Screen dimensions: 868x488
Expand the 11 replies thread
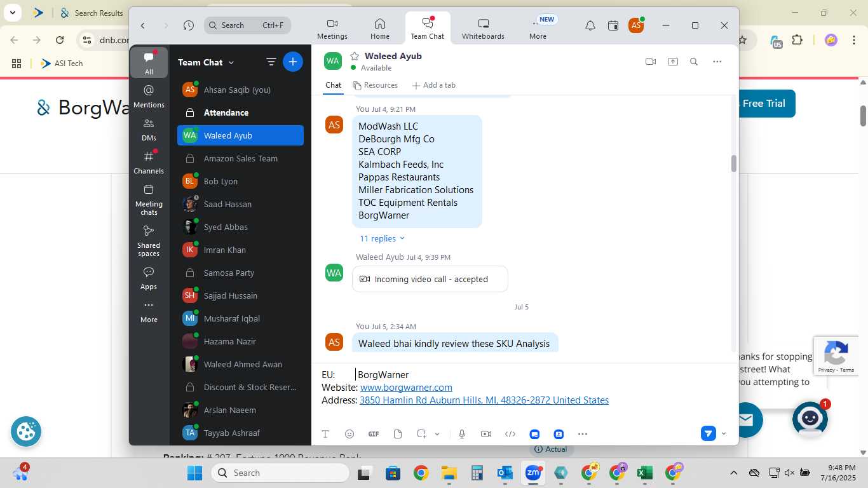382,238
